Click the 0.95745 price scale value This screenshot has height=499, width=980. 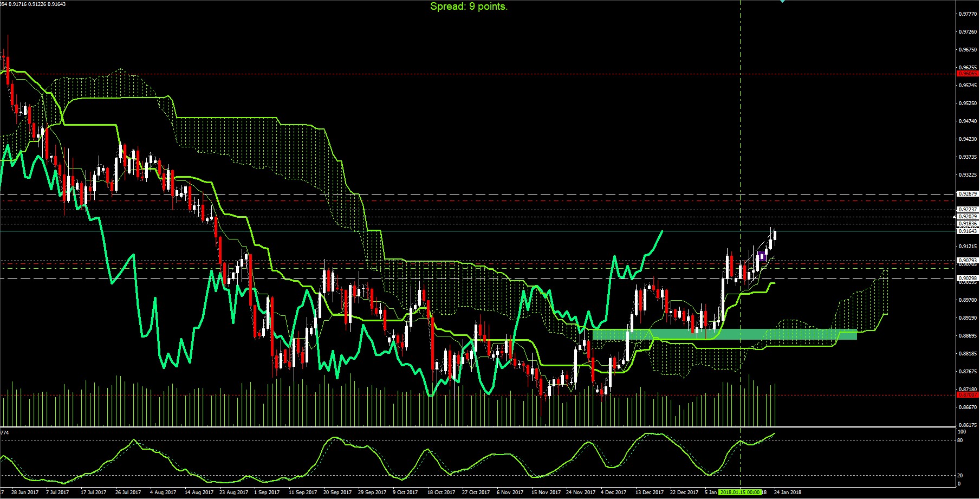[x=968, y=86]
